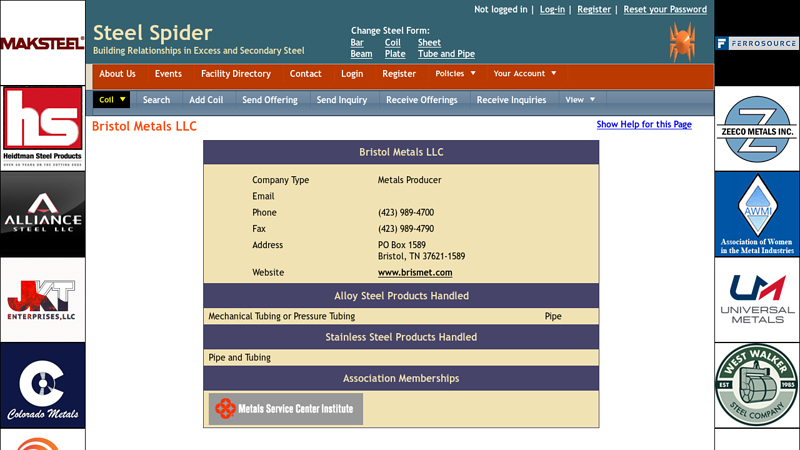Open the JKT Enterprises LLC logo

(43, 299)
